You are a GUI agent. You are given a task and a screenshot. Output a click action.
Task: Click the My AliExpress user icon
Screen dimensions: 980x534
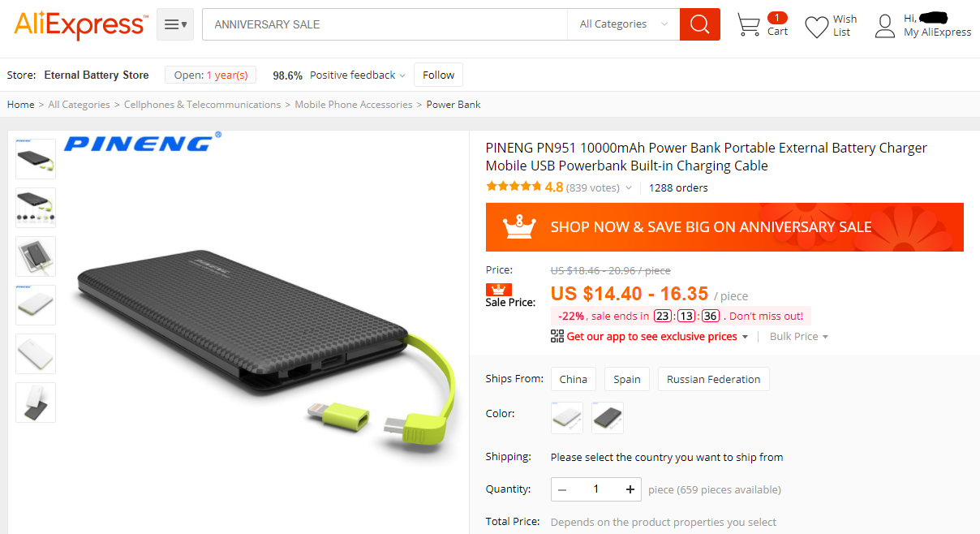click(884, 26)
